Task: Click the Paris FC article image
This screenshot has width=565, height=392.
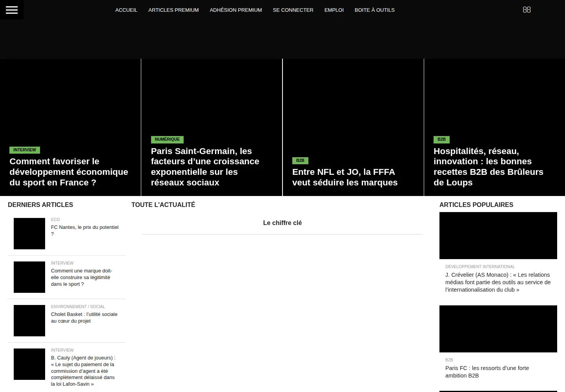Action: tap(498, 329)
